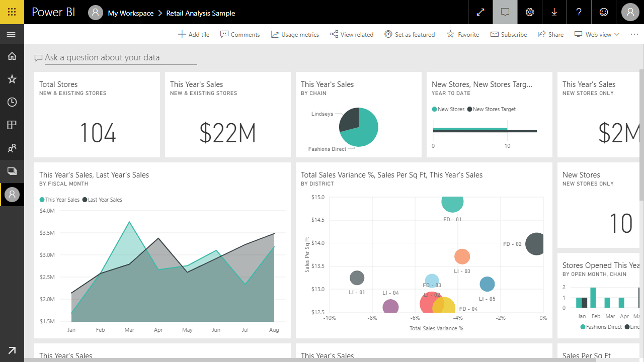Click the Total Sales Variance tile title
The width and height of the screenshot is (644, 362).
point(391,175)
